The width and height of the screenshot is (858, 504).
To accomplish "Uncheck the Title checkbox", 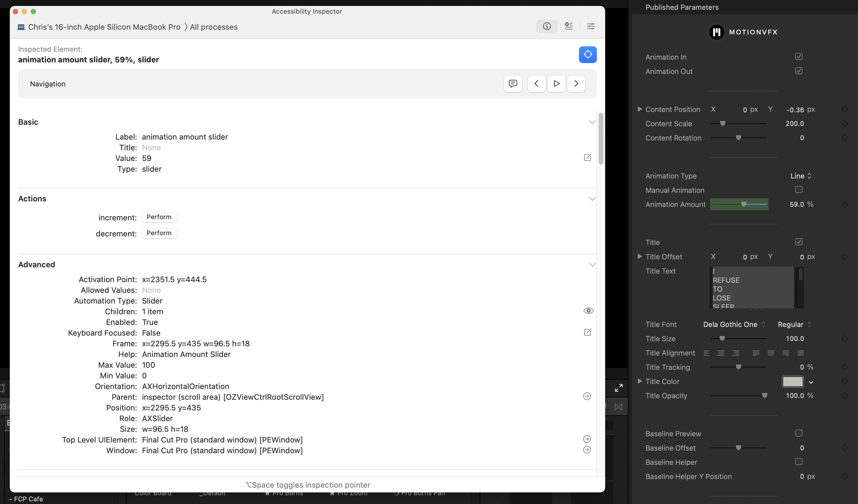I will 799,242.
